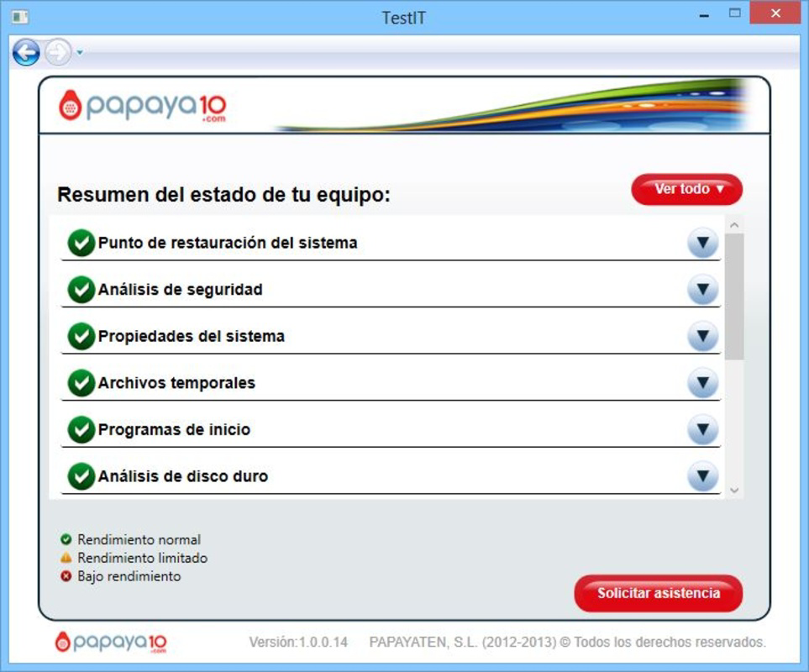Viewport: 809px width, 672px height.
Task: Click the greyed forward navigation arrow
Action: (58, 52)
